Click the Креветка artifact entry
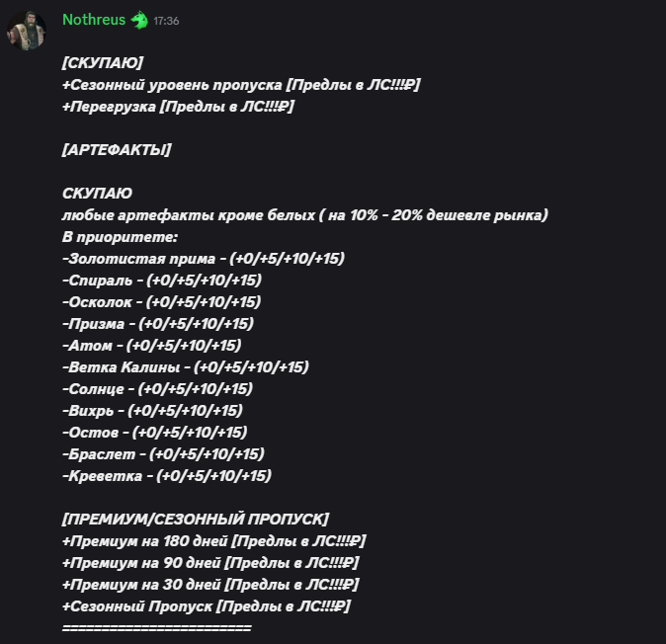The height and width of the screenshot is (644, 666). (x=167, y=475)
